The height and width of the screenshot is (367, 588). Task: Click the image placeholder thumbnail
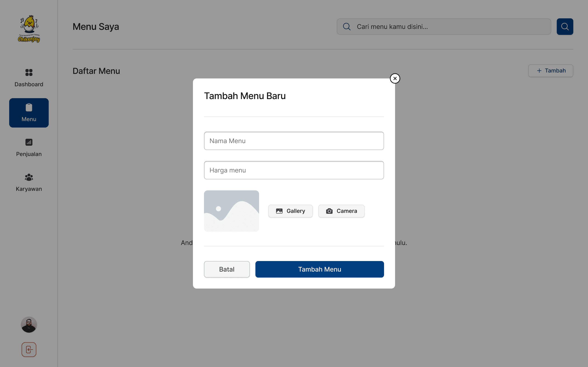(x=231, y=211)
